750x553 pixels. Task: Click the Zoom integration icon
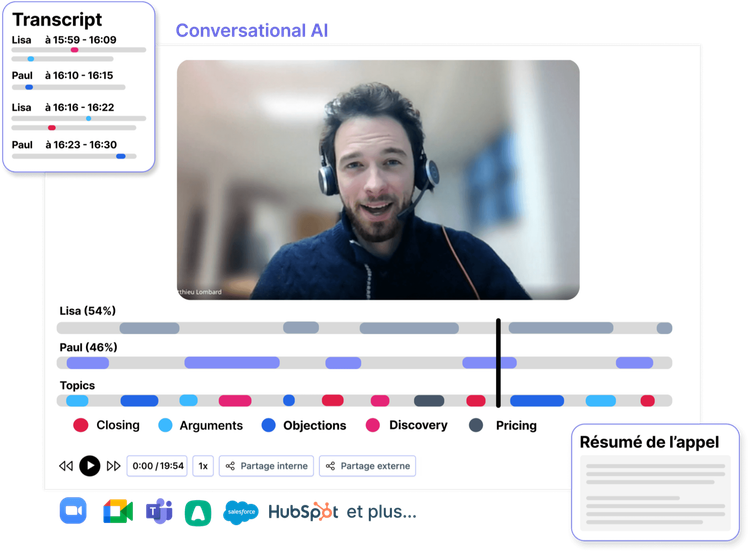[x=73, y=511]
